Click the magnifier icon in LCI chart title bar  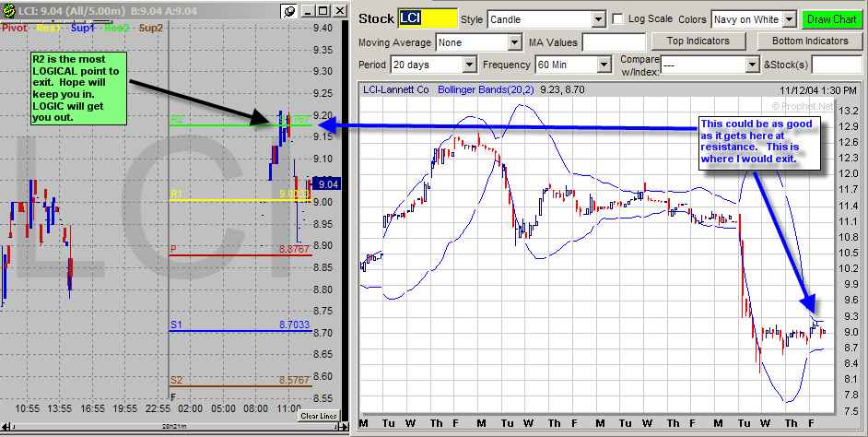(289, 11)
